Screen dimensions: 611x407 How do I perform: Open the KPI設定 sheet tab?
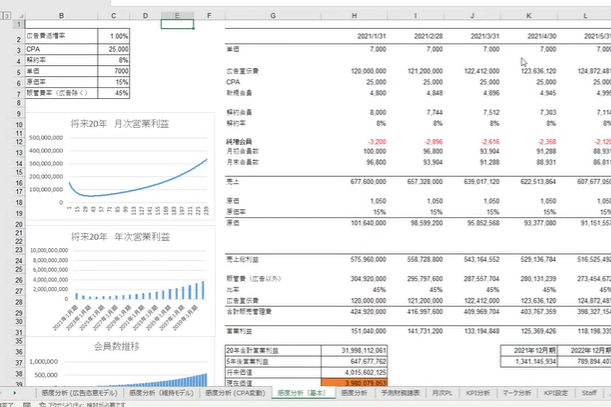coord(556,393)
